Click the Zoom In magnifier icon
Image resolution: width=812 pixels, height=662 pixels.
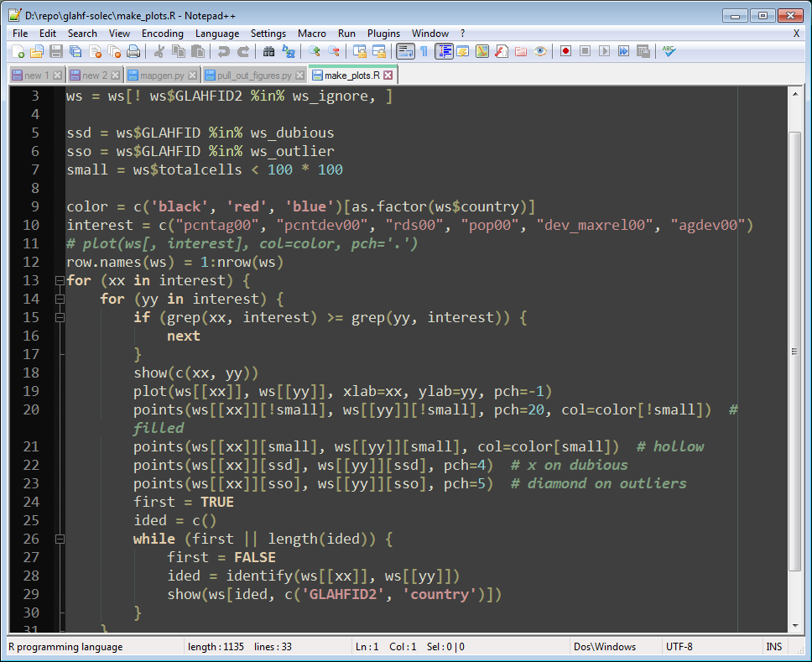(x=315, y=52)
